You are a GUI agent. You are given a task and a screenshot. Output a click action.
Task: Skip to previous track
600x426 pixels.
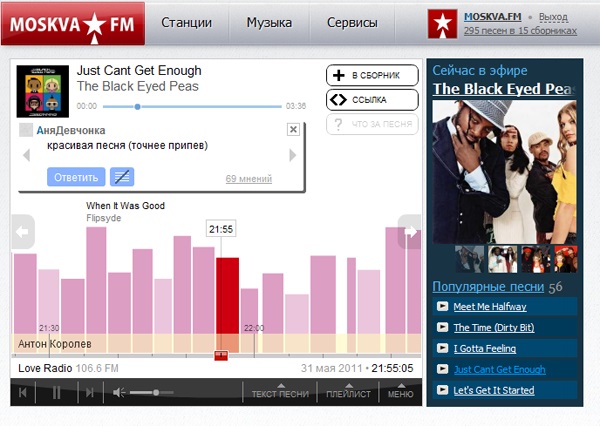coord(23,392)
